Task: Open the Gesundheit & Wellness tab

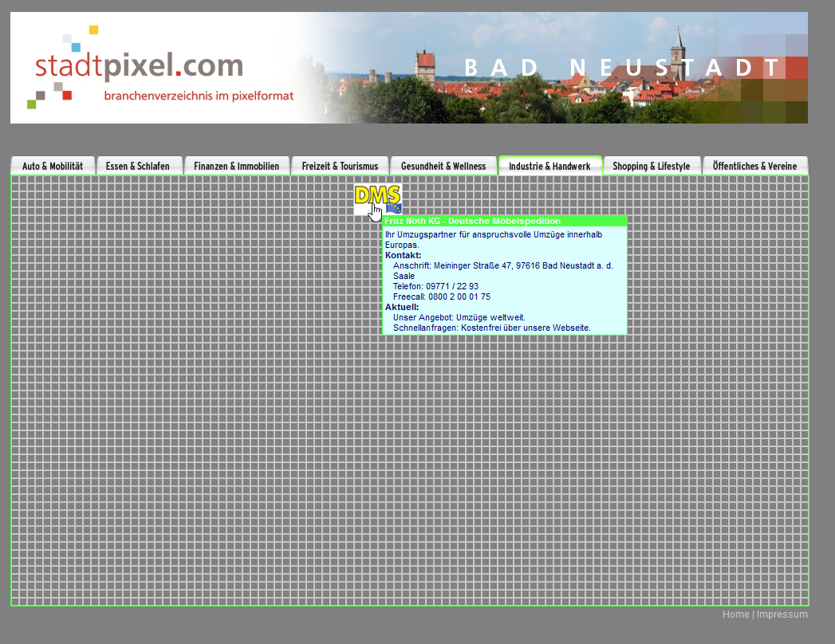Action: [443, 166]
